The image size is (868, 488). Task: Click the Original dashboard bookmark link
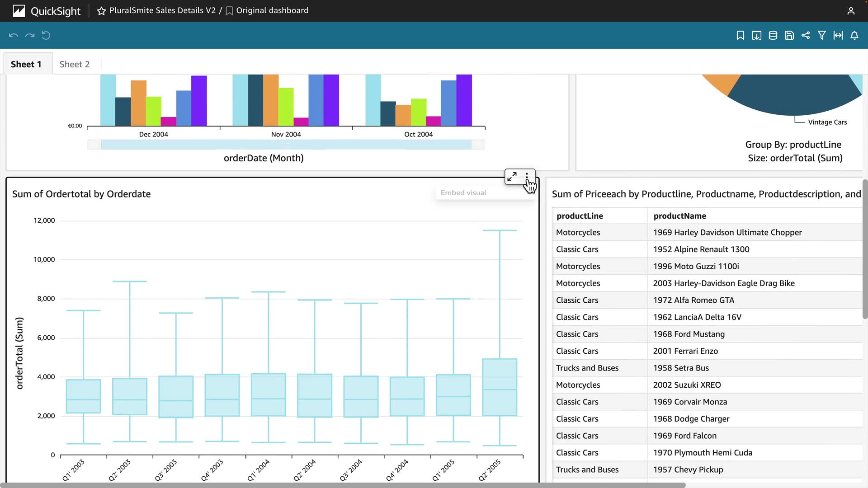(x=272, y=10)
